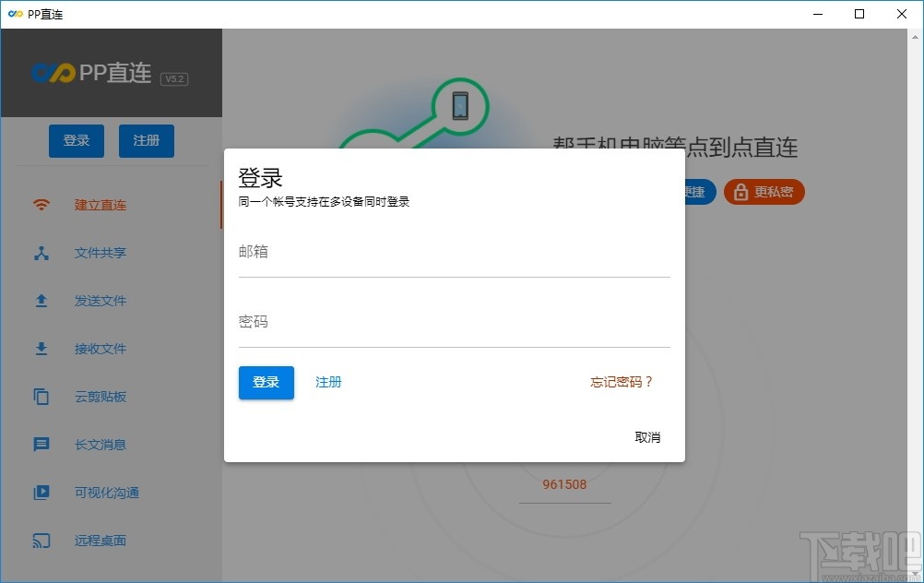
Task: Select the chat bubble icon for 长文消息
Action: coord(41,444)
